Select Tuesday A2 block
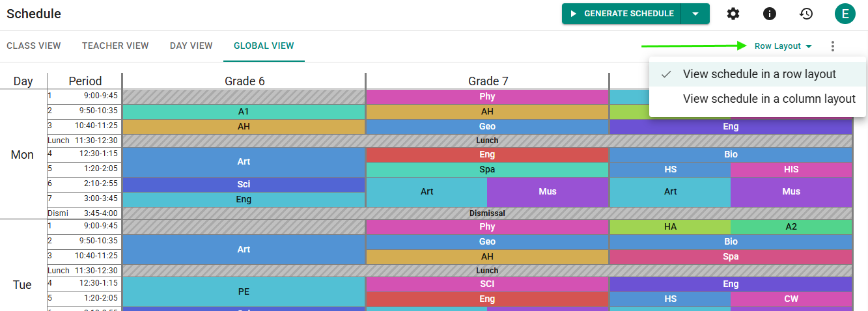Viewport: 868px width, 311px height. pyautogui.click(x=791, y=227)
